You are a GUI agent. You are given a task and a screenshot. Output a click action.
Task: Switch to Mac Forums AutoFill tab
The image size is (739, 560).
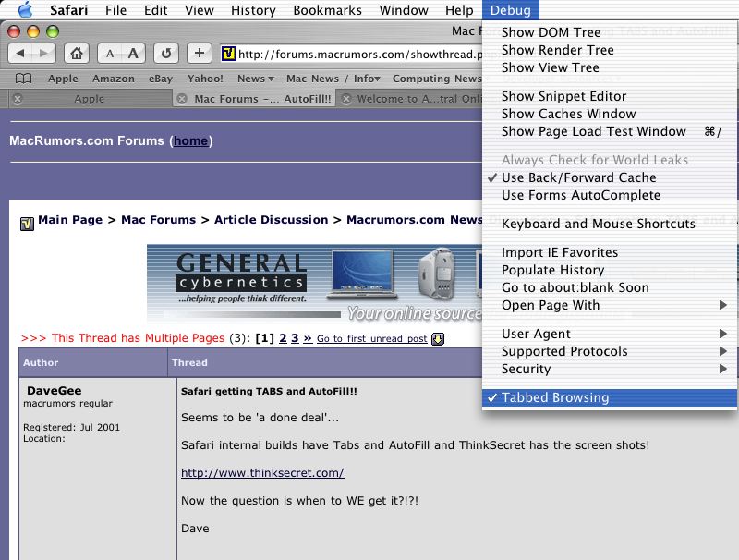coord(255,99)
